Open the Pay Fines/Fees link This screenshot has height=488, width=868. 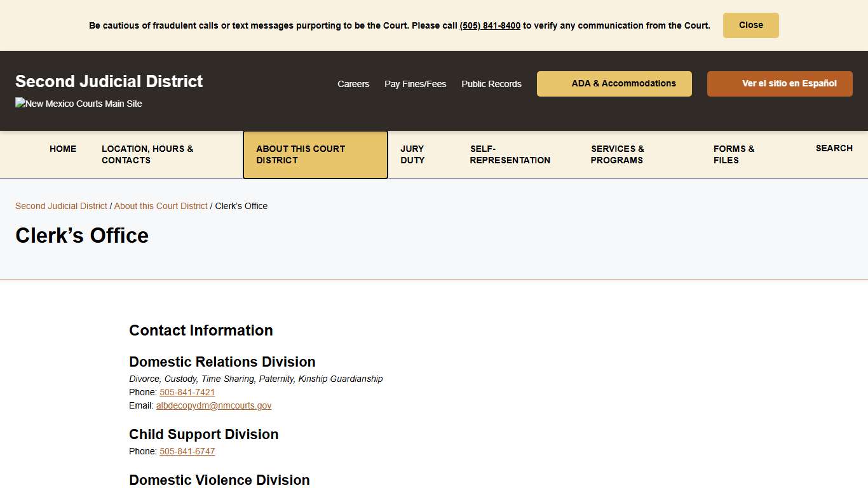click(x=415, y=84)
